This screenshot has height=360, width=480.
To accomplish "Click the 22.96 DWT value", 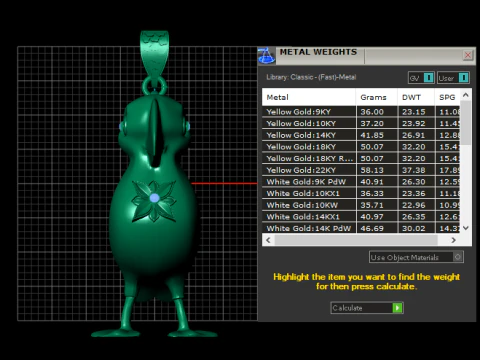I will click(414, 205).
